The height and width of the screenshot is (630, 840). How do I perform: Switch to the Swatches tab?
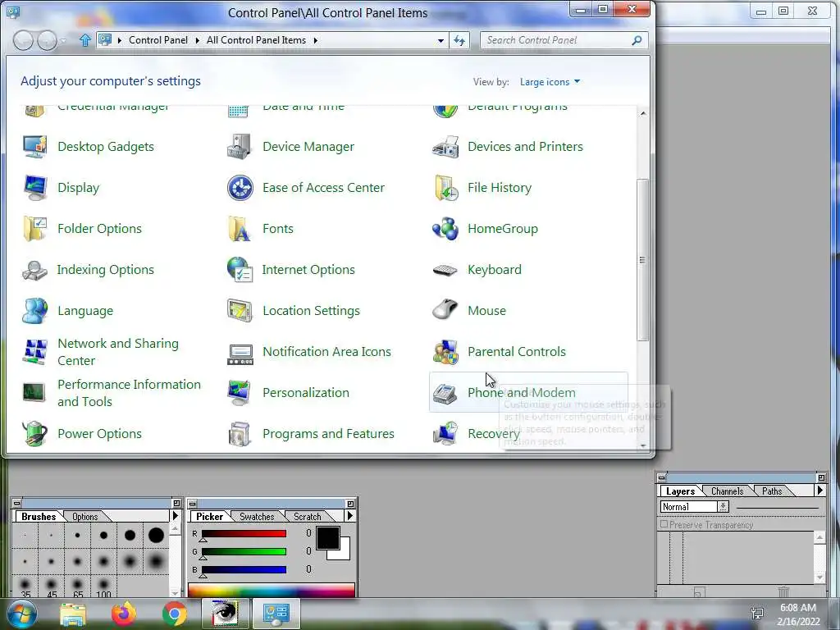(x=257, y=517)
